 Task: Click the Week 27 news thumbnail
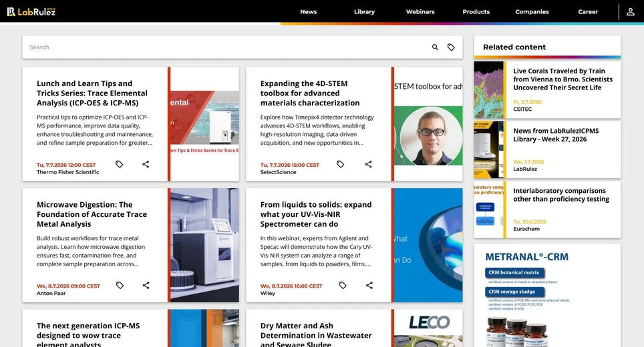tap(488, 149)
